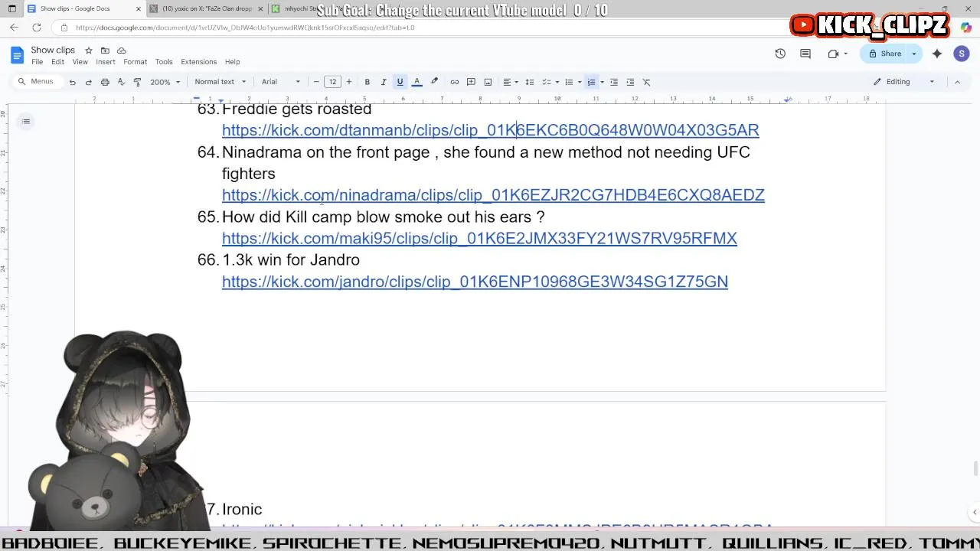Image resolution: width=980 pixels, height=551 pixels.
Task: Go back in browser history
Action: 14,28
